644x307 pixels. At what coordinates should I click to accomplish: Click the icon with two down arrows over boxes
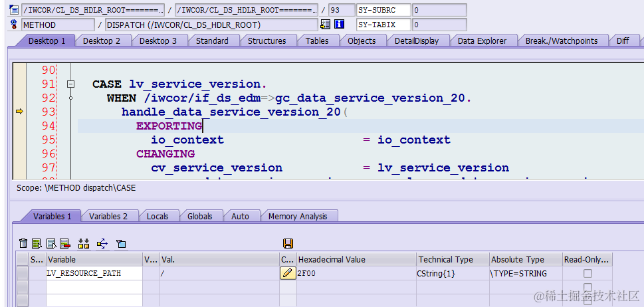pos(84,243)
